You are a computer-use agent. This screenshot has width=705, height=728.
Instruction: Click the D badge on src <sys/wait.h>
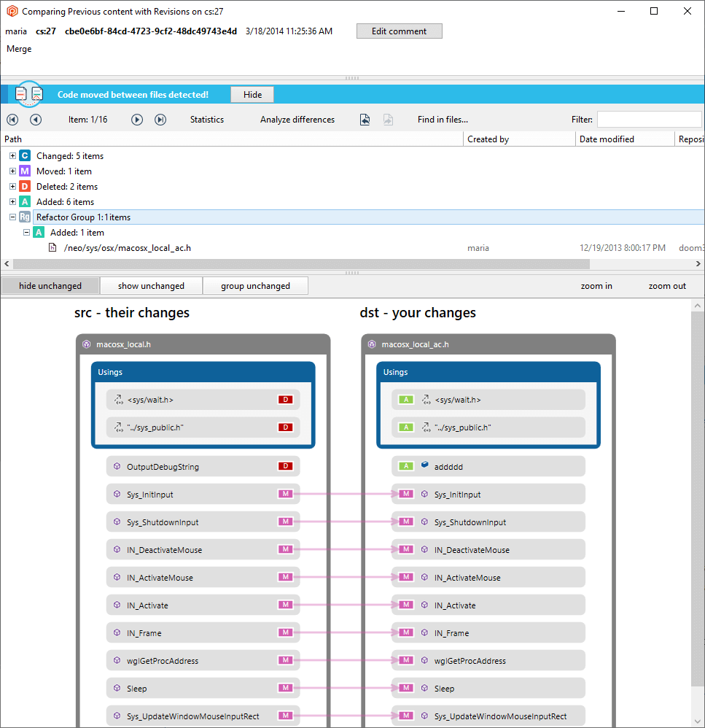pyautogui.click(x=286, y=399)
